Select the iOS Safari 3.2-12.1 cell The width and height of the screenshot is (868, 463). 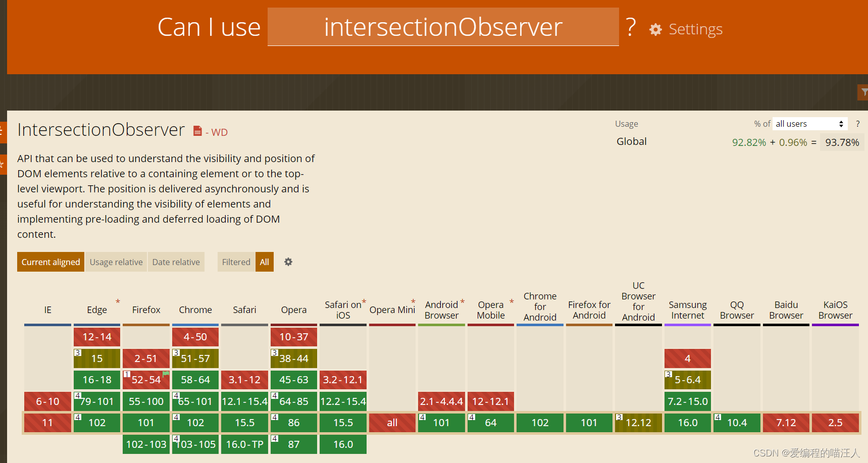click(343, 380)
